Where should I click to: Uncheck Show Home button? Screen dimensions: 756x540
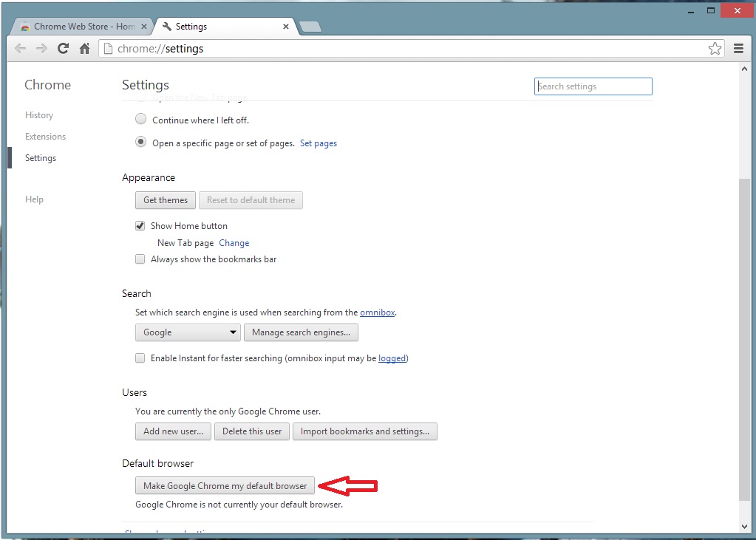coord(140,225)
